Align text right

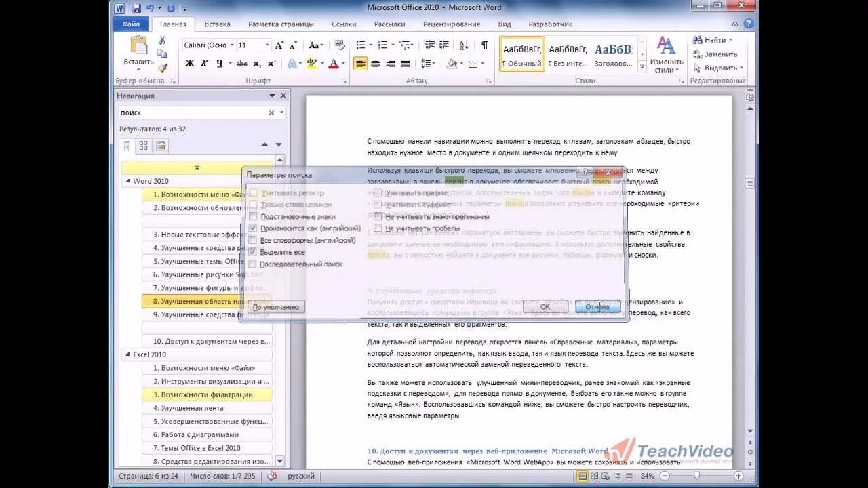(390, 64)
